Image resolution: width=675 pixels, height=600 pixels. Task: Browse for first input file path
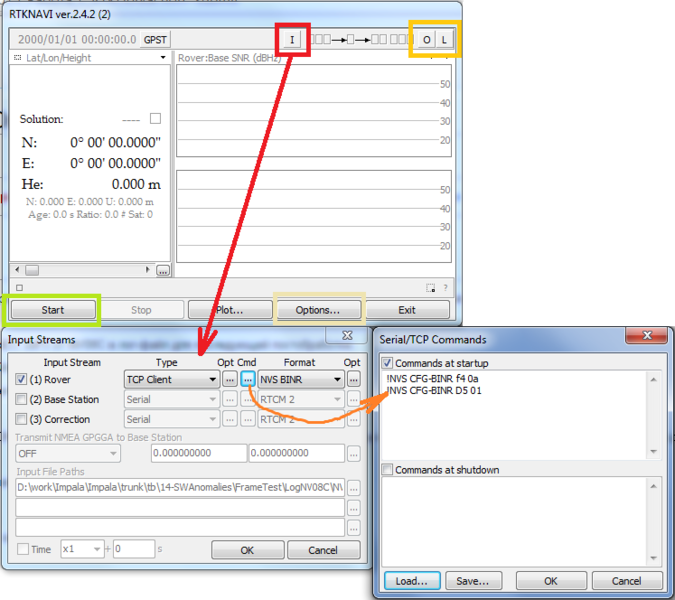353,489
